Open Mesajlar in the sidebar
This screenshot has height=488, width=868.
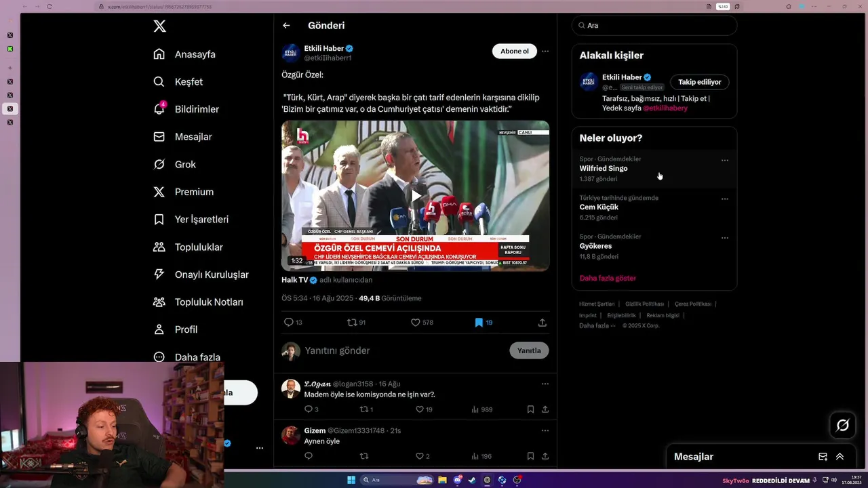[x=183, y=137]
